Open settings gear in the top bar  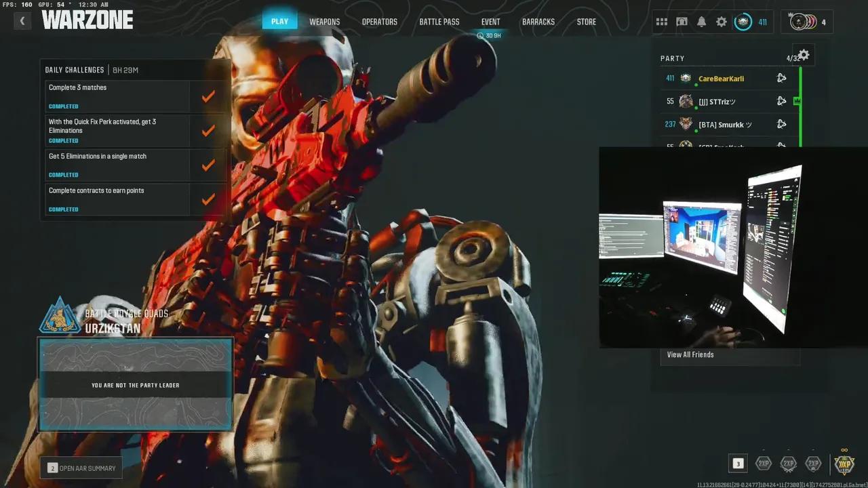pos(722,22)
